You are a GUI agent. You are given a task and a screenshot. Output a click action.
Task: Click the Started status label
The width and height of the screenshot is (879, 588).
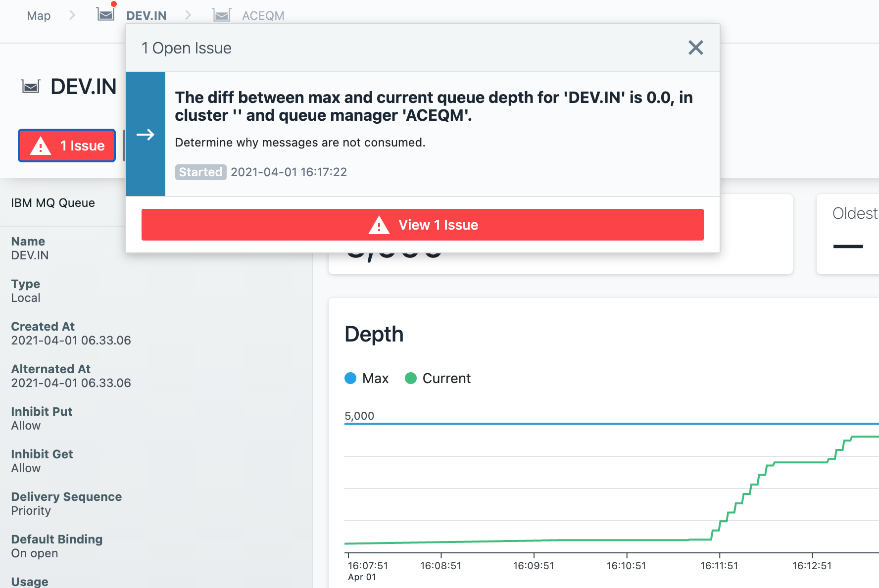[200, 172]
